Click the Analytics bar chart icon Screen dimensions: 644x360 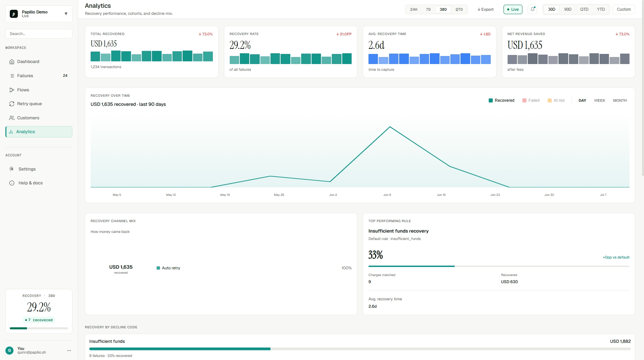pyautogui.click(x=11, y=132)
